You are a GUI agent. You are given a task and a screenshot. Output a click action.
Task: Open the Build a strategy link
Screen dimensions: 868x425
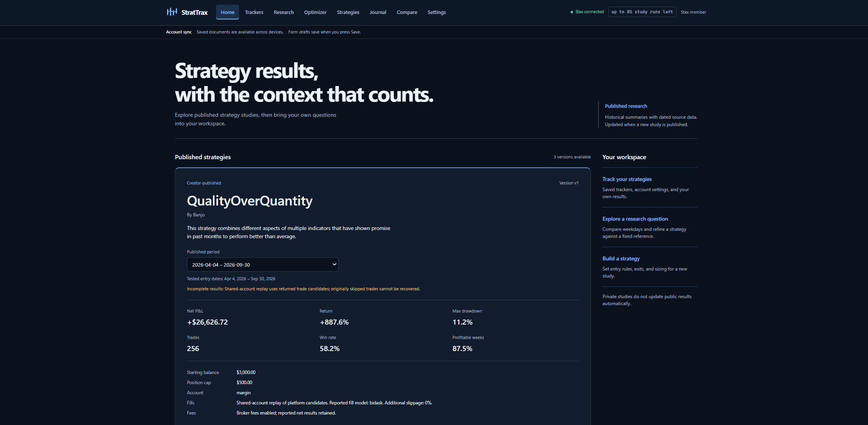pyautogui.click(x=621, y=258)
